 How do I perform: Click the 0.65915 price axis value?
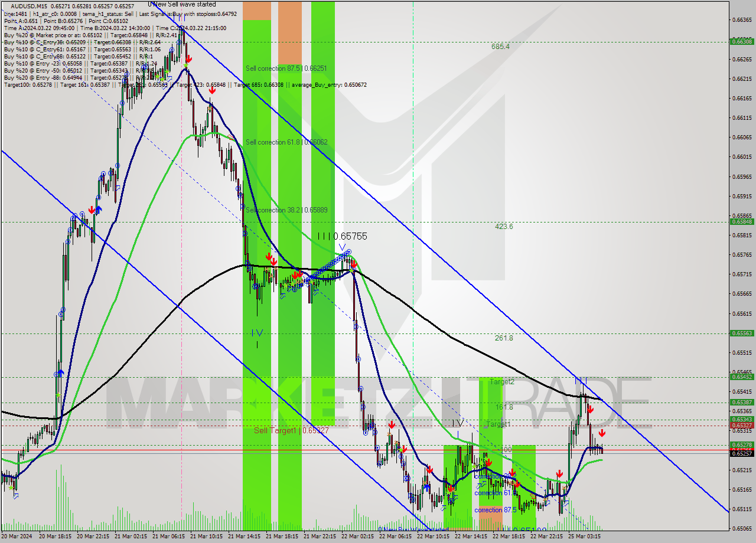coord(742,196)
